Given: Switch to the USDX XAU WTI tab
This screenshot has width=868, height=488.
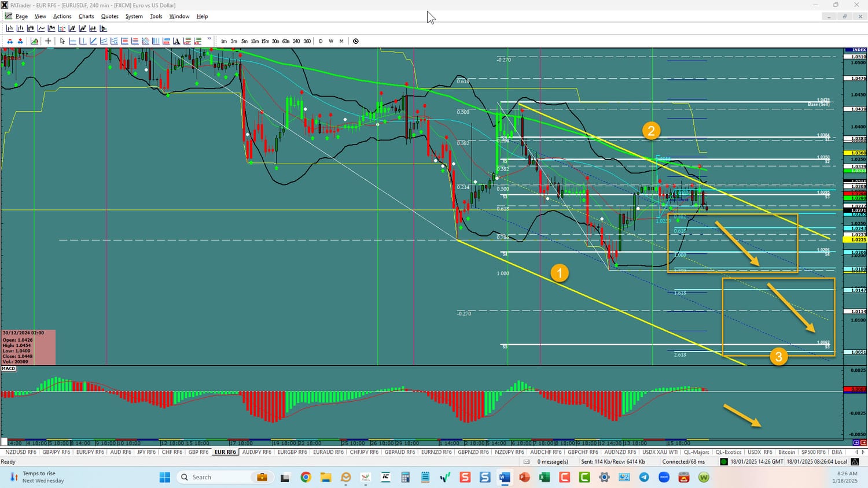Looking at the screenshot, I should pyautogui.click(x=660, y=452).
